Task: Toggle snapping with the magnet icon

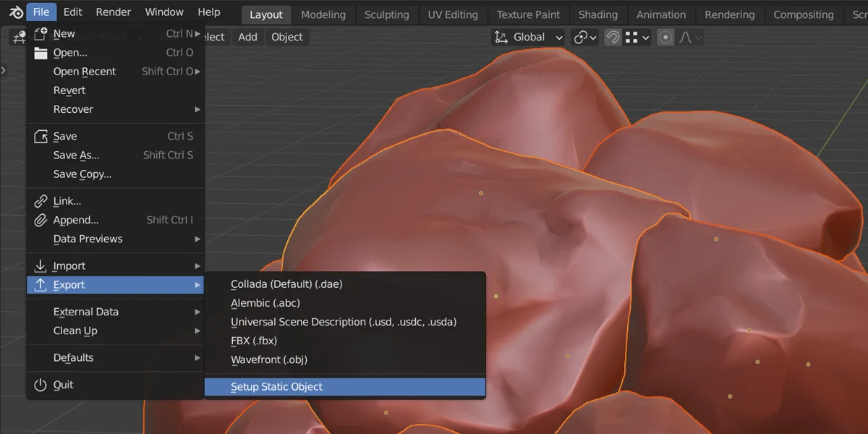Action: pyautogui.click(x=612, y=37)
